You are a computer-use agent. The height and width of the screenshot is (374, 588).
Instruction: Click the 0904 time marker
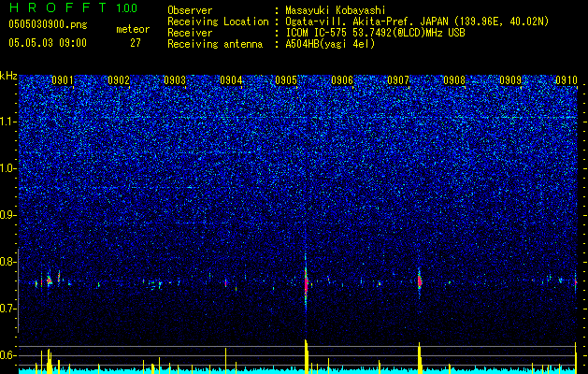point(231,80)
